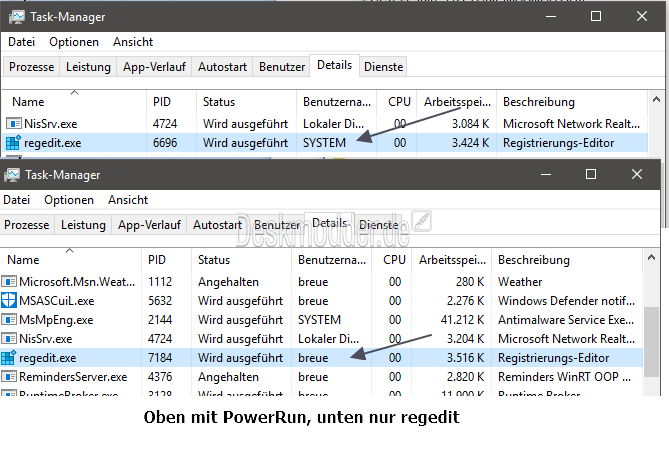This screenshot has width=669, height=456.
Task: Open Datei menu in upper Task-Manager
Action: 21,42
